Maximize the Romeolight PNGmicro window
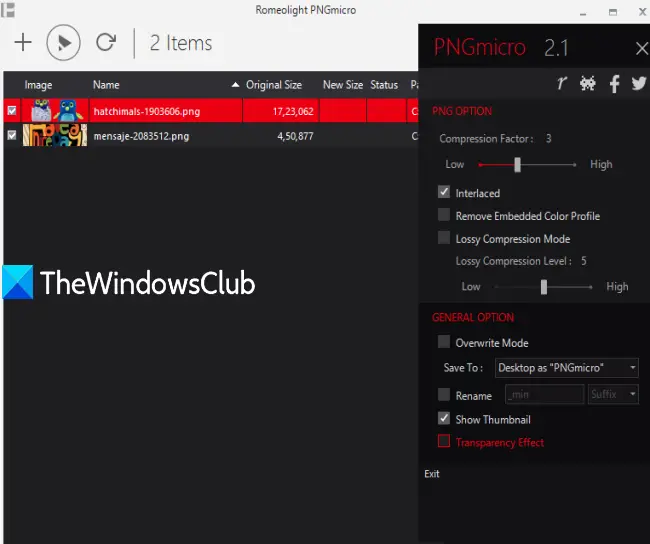 coord(613,12)
